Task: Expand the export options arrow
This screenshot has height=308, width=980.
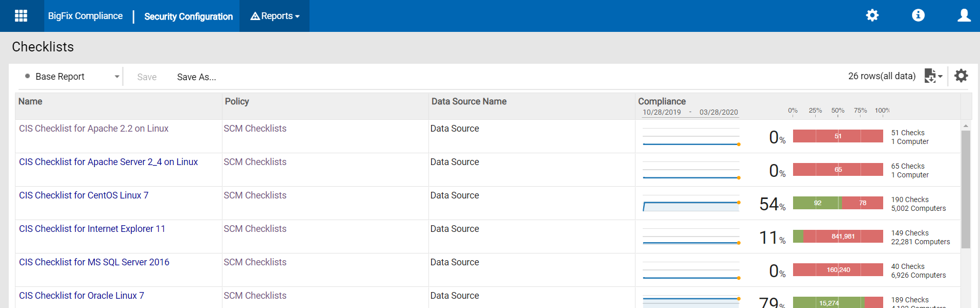Action: pos(940,77)
